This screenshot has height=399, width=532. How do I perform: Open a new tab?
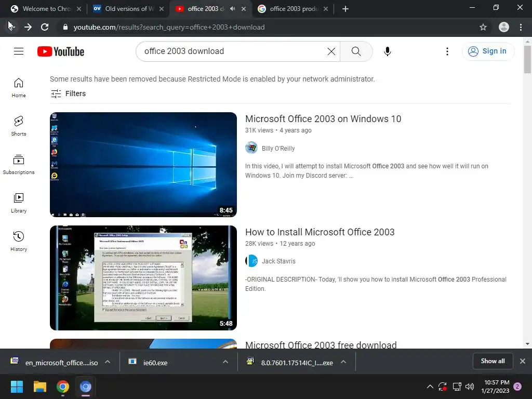(345, 9)
